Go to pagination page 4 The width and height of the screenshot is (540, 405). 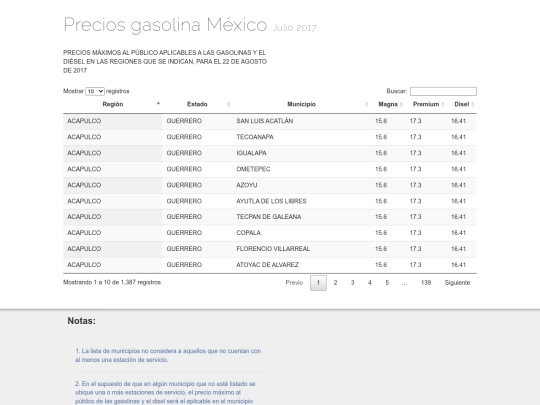point(370,283)
